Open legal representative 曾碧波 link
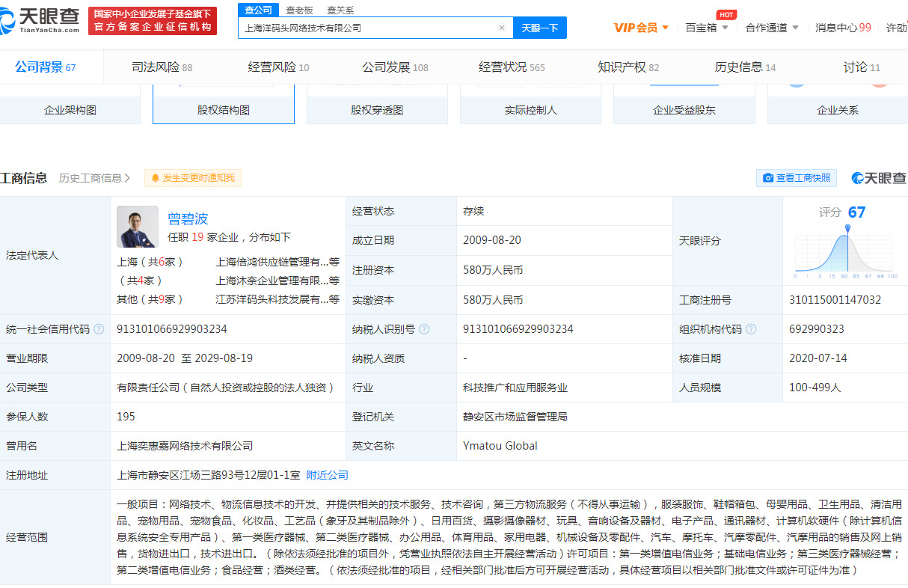 click(188, 218)
